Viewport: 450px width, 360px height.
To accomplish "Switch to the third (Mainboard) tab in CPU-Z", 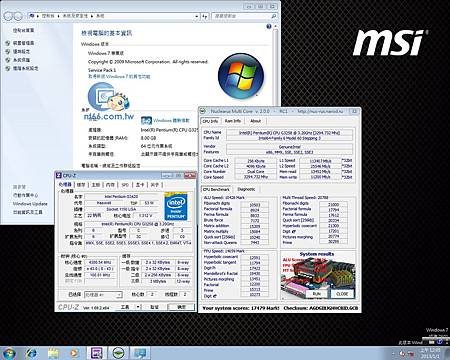I will [96, 185].
